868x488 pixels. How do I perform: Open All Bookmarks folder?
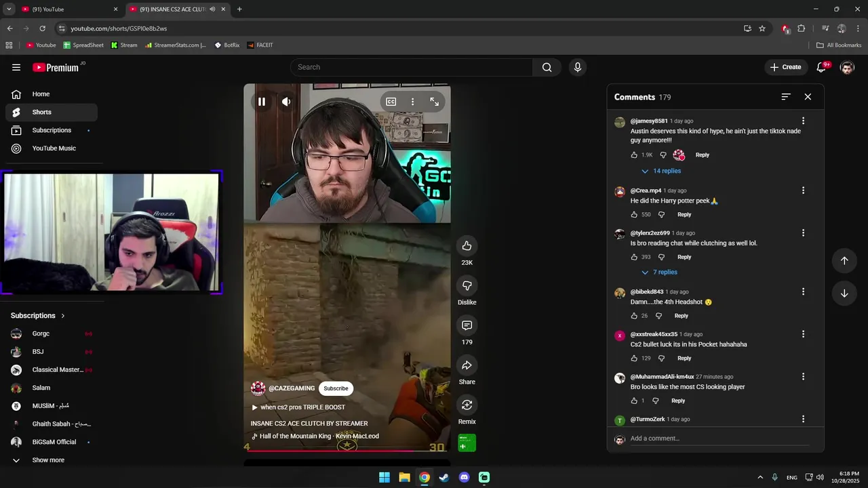[839, 45]
